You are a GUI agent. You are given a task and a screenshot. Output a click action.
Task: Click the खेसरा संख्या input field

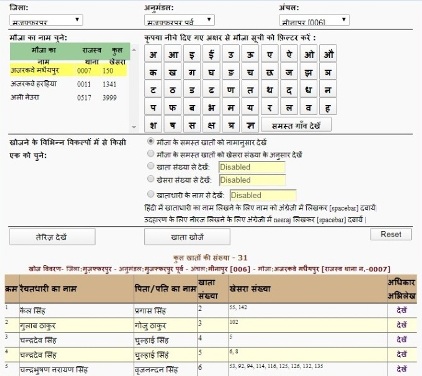tap(252, 180)
